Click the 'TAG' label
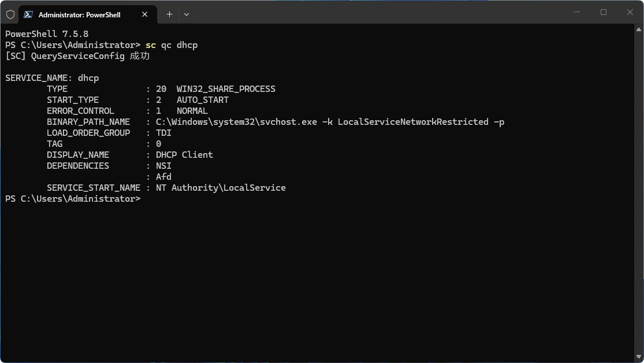Viewport: 644px width, 363px height. point(55,144)
